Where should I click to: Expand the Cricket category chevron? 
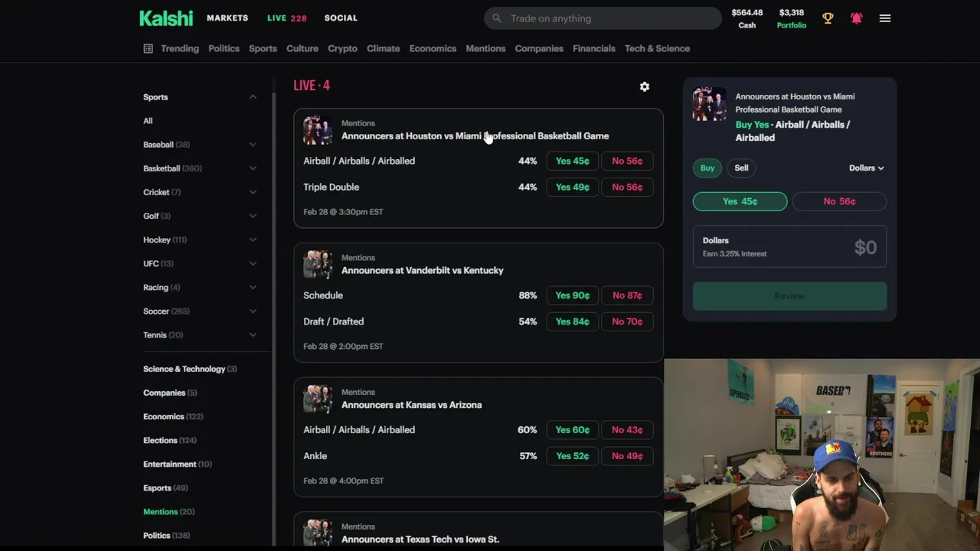(253, 192)
